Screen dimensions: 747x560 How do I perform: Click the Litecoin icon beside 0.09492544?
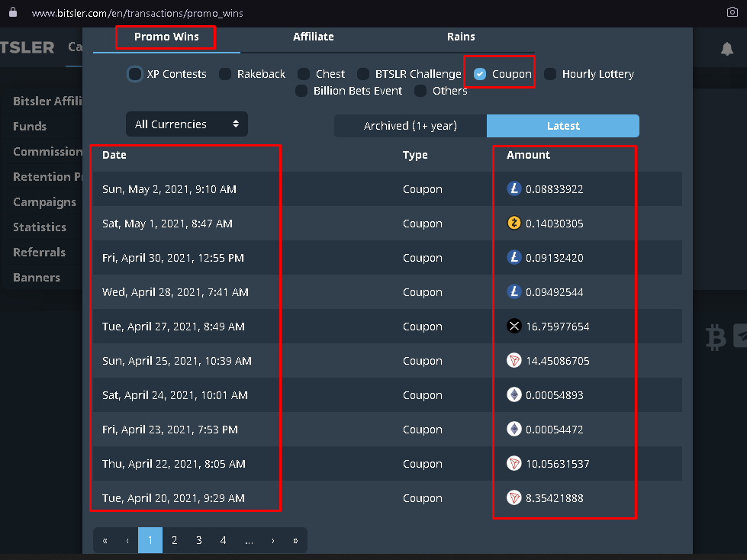[514, 291]
